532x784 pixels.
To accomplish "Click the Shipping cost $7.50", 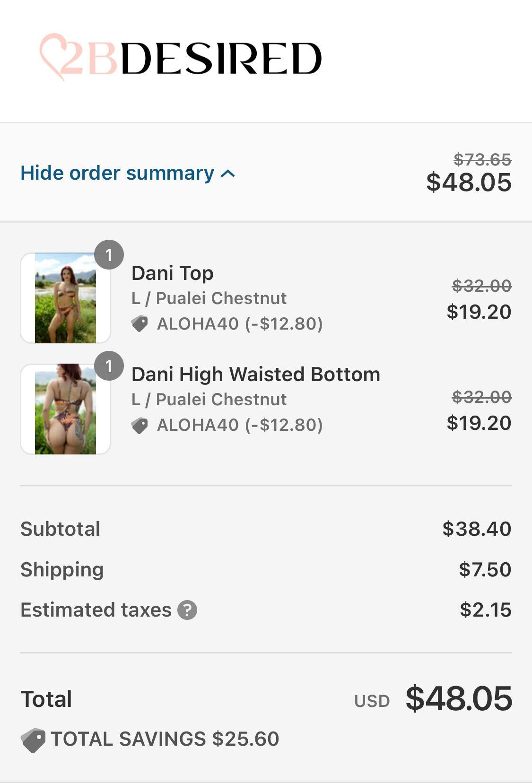I will pyautogui.click(x=485, y=570).
